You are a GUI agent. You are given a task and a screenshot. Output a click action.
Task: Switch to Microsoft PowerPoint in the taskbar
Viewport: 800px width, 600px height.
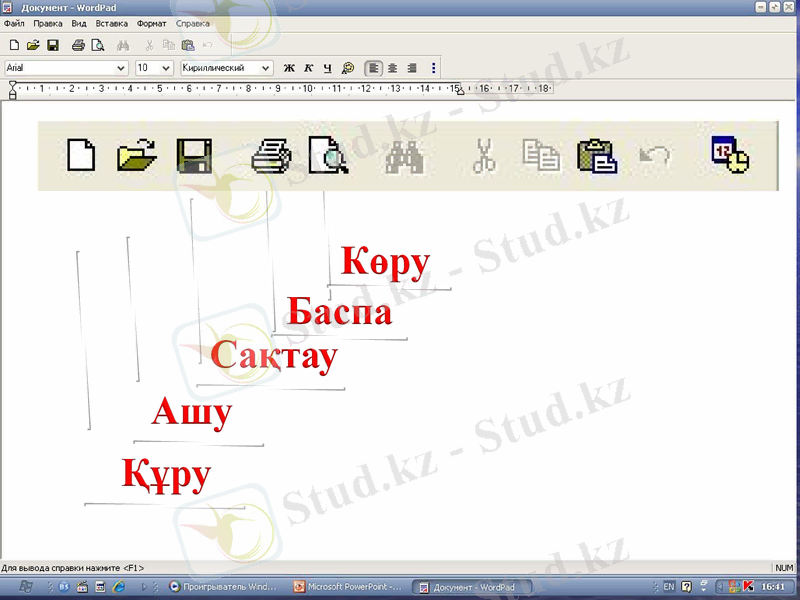tap(345, 587)
